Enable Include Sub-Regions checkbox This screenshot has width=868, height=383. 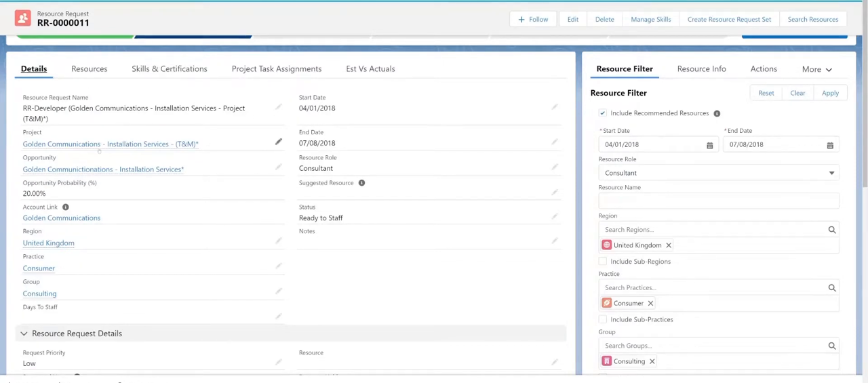click(603, 262)
